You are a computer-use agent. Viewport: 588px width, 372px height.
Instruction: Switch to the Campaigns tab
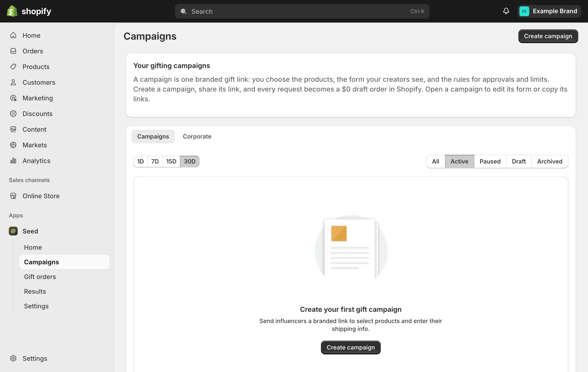tap(153, 137)
